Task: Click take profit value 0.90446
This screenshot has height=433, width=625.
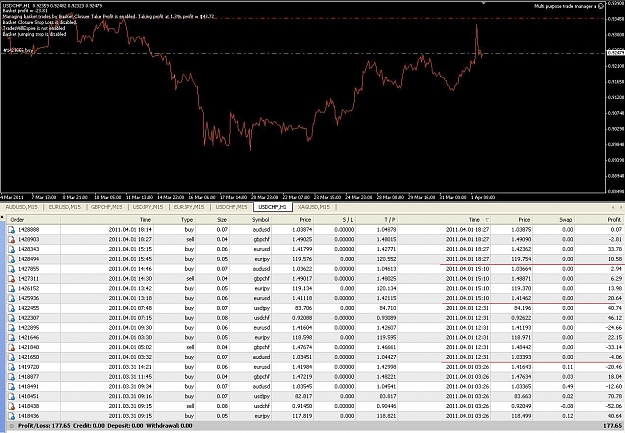Action: [386, 406]
